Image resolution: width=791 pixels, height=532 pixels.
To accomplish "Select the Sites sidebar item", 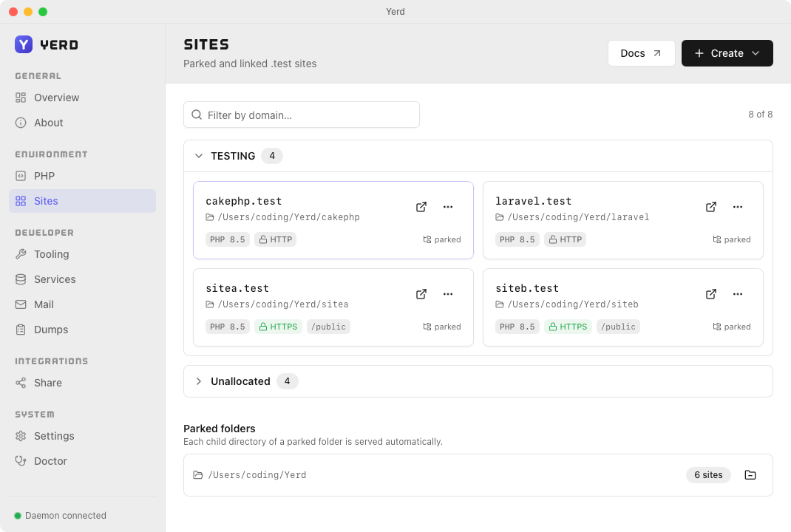I will 82,201.
